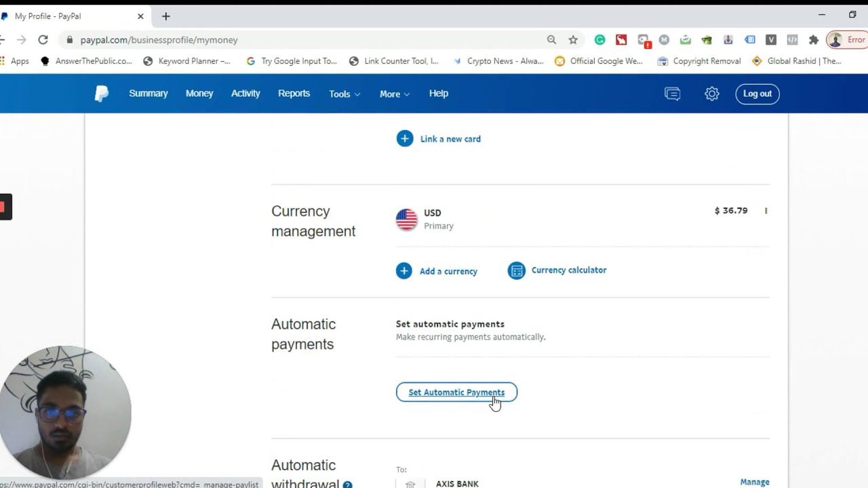Open the Money tab
The height and width of the screenshot is (488, 868).
point(199,94)
